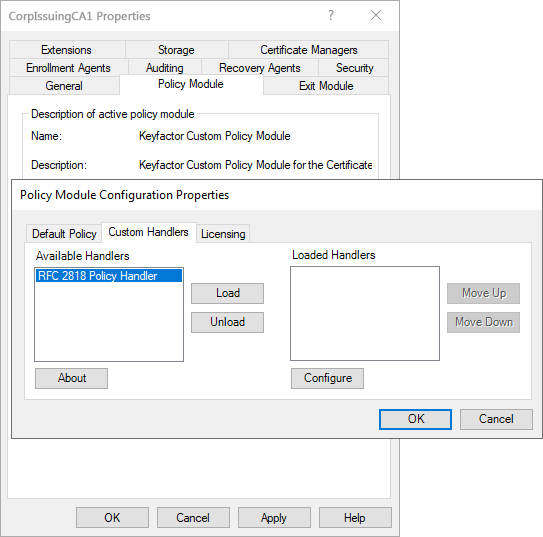This screenshot has height=537, width=543.
Task: Select the General tab
Action: click(x=64, y=86)
